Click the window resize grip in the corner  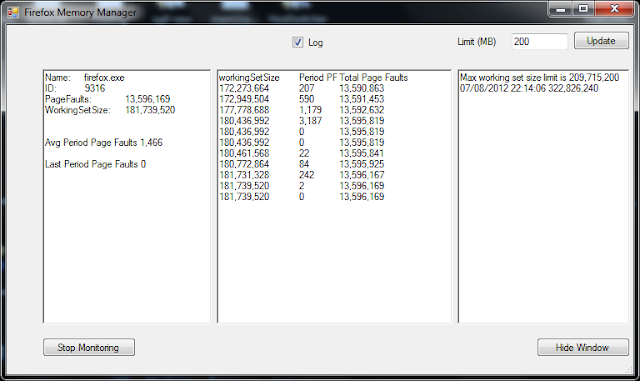coord(629,370)
